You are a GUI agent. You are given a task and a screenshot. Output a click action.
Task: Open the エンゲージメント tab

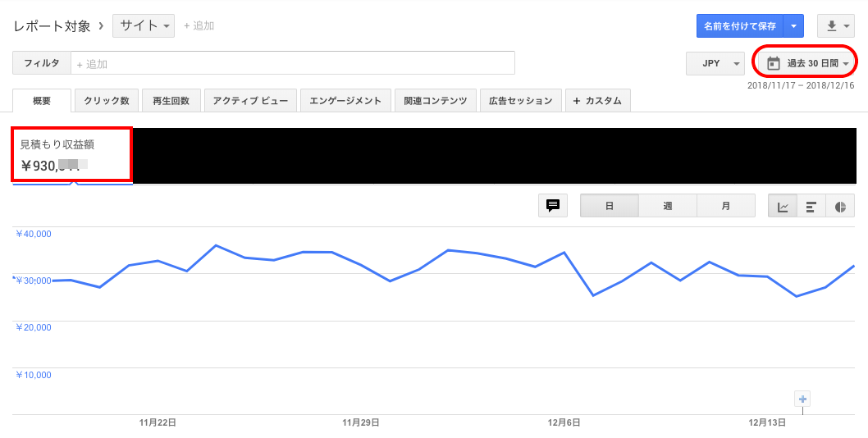345,101
